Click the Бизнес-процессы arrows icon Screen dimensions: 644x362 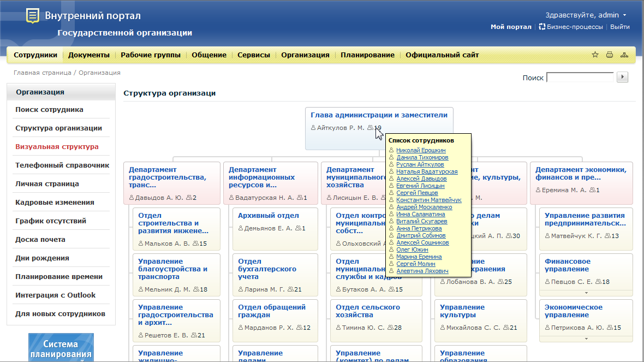click(x=542, y=27)
